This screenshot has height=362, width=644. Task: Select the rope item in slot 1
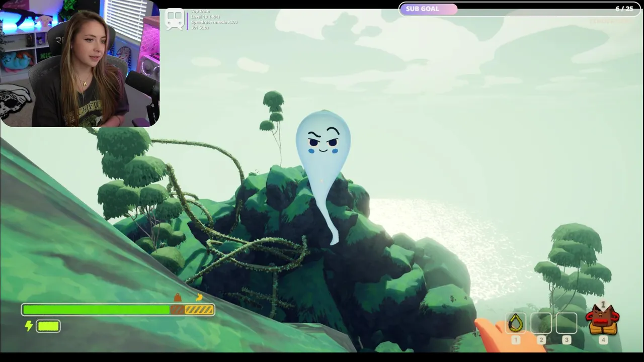pos(516,323)
